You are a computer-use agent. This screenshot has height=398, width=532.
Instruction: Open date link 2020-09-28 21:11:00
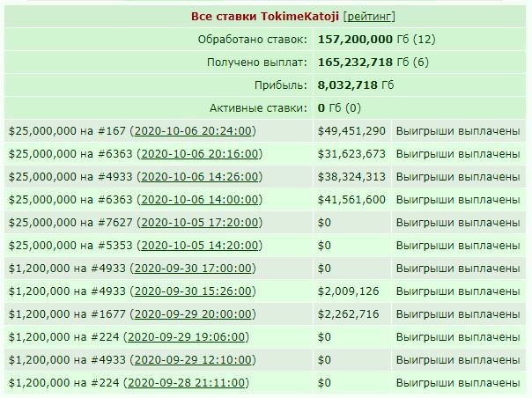click(x=186, y=383)
